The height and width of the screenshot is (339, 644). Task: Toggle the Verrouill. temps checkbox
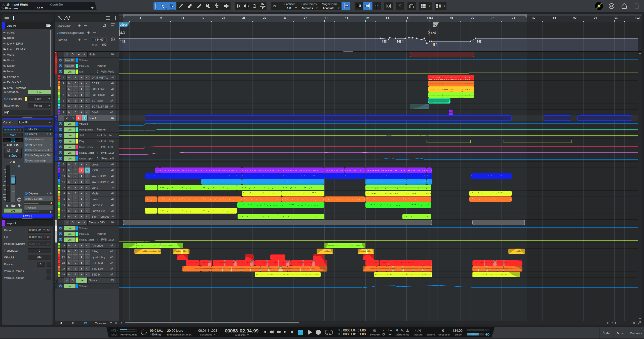[x=49, y=271]
